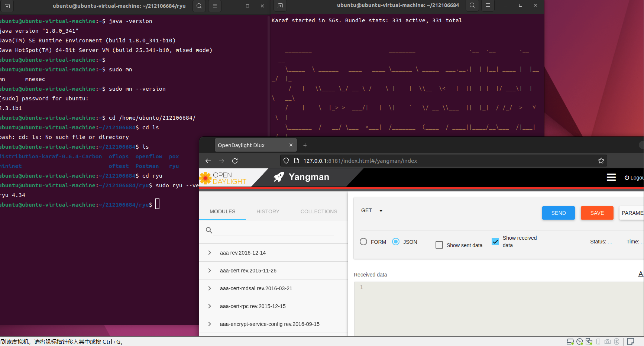
Task: Click VM bluetooth status icon
Action: [617, 342]
